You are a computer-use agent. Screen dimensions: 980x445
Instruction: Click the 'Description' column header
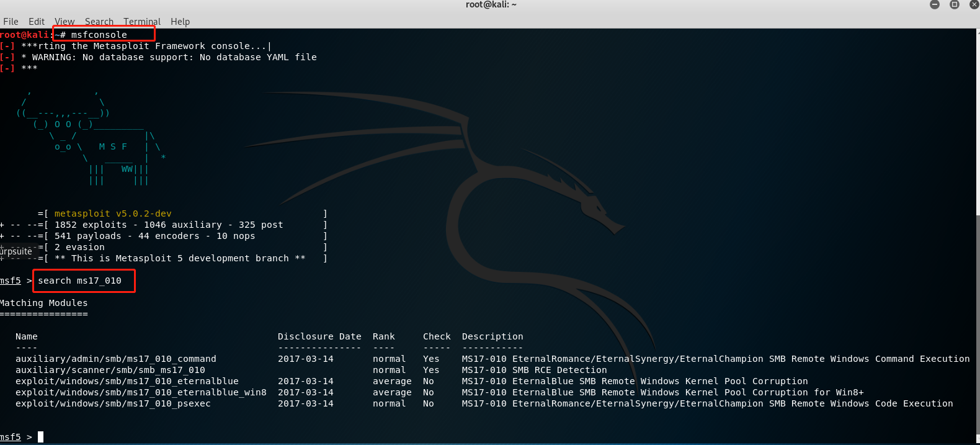coord(492,336)
